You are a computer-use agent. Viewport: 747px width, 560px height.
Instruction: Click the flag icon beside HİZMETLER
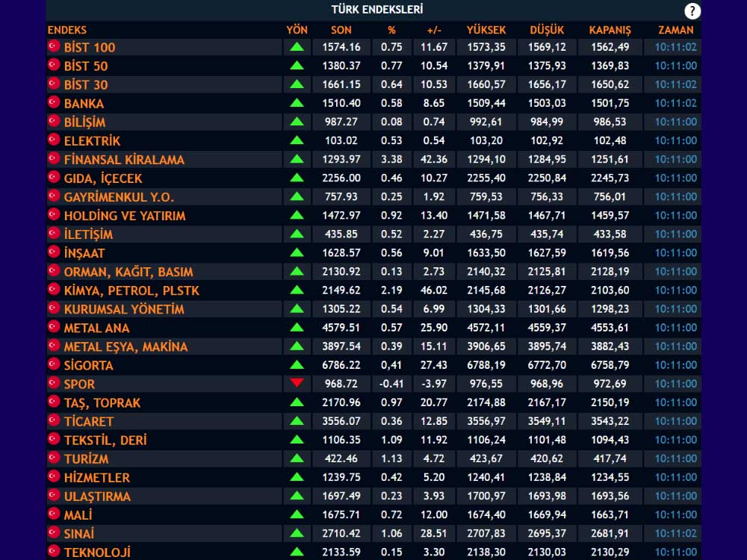pos(54,476)
